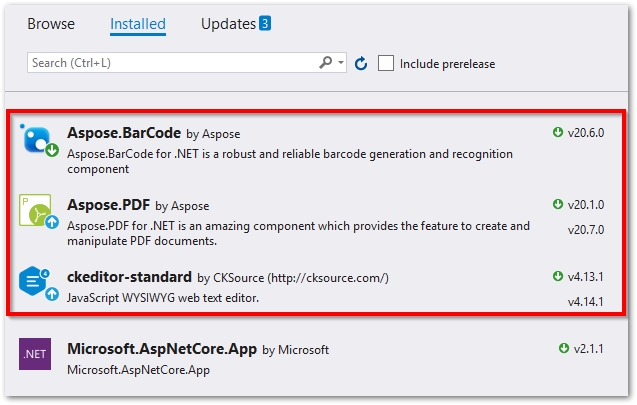Select the Aspose.PDF package title
Screen dimensions: 637x405
pos(109,205)
